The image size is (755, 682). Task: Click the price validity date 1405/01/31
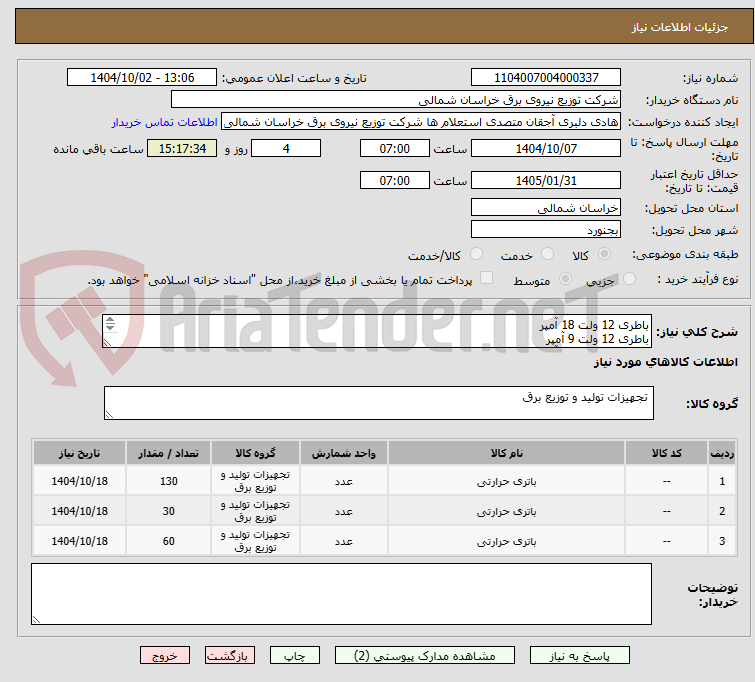(x=546, y=181)
